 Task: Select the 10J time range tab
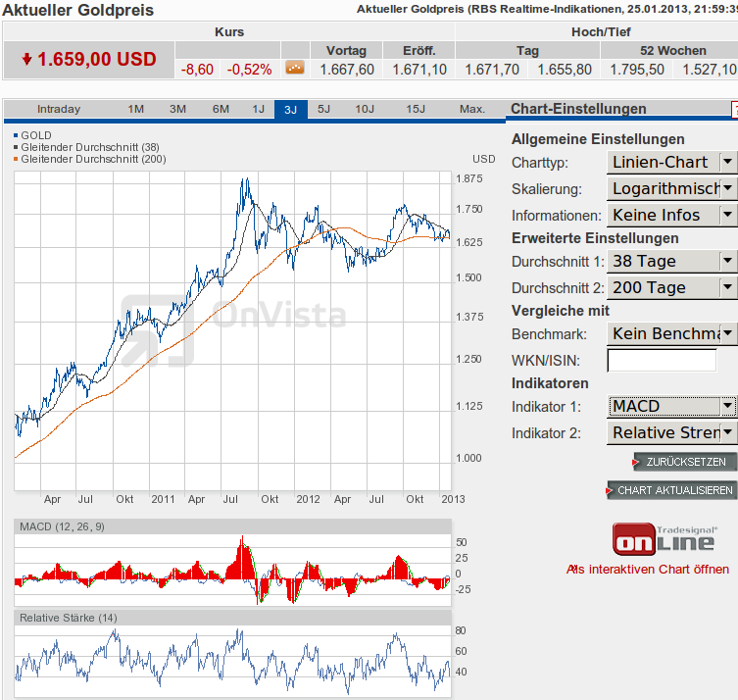point(365,109)
